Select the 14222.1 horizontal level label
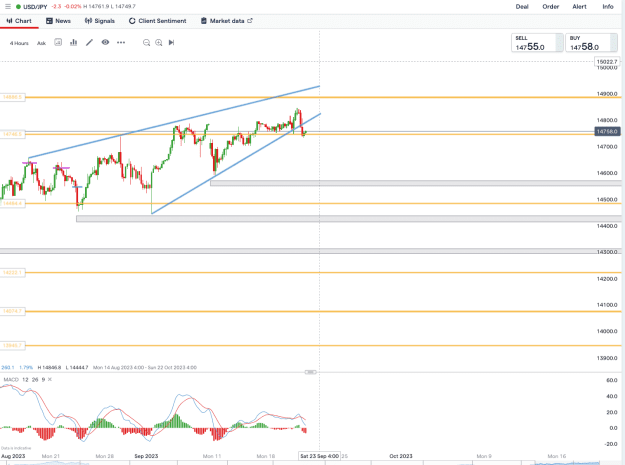 12,273
